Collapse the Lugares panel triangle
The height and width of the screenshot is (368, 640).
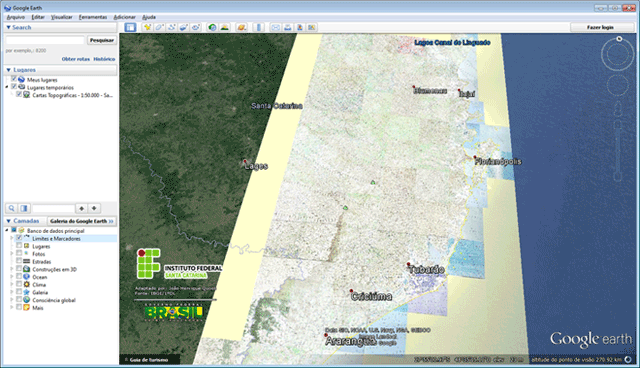(8, 70)
